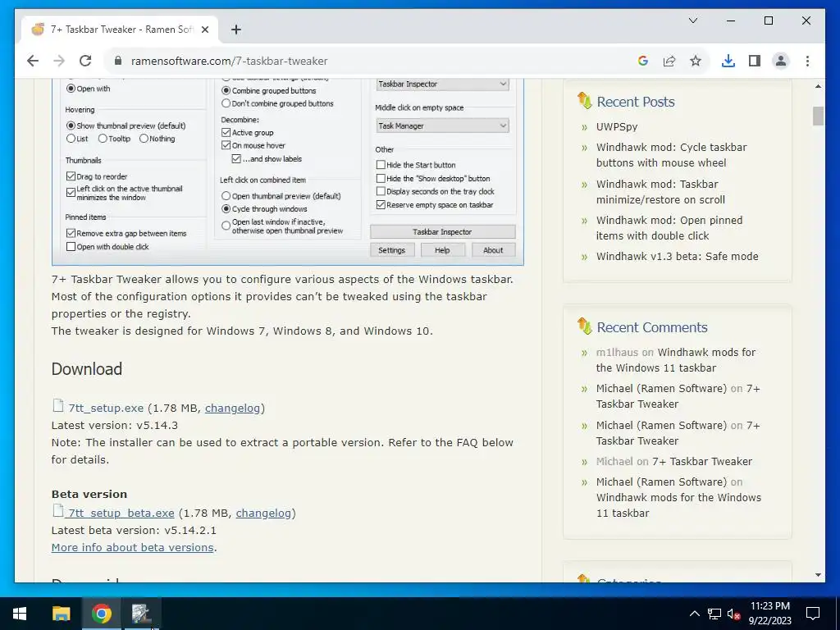
Task: Click Settings button in tweaker screenshot
Action: click(x=391, y=250)
